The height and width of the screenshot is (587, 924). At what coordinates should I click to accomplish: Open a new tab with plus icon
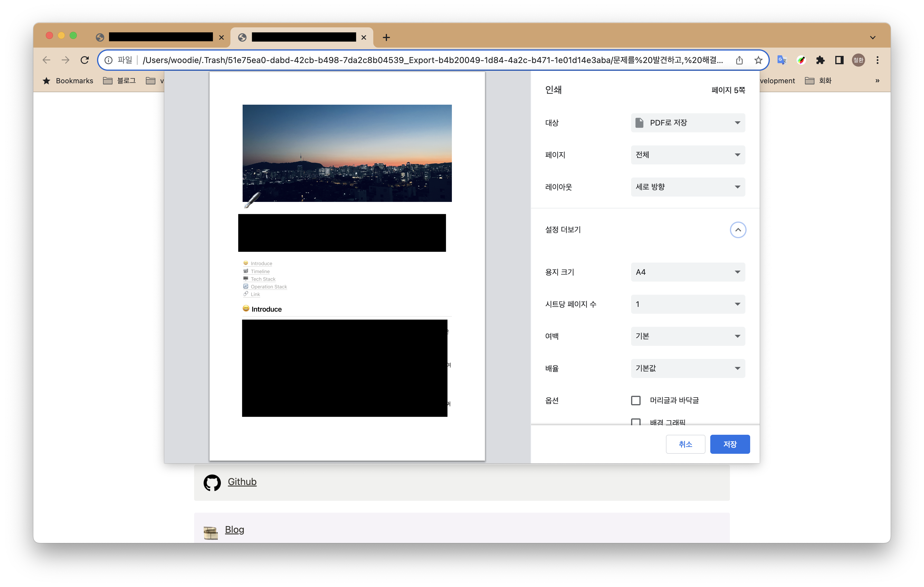(x=386, y=37)
